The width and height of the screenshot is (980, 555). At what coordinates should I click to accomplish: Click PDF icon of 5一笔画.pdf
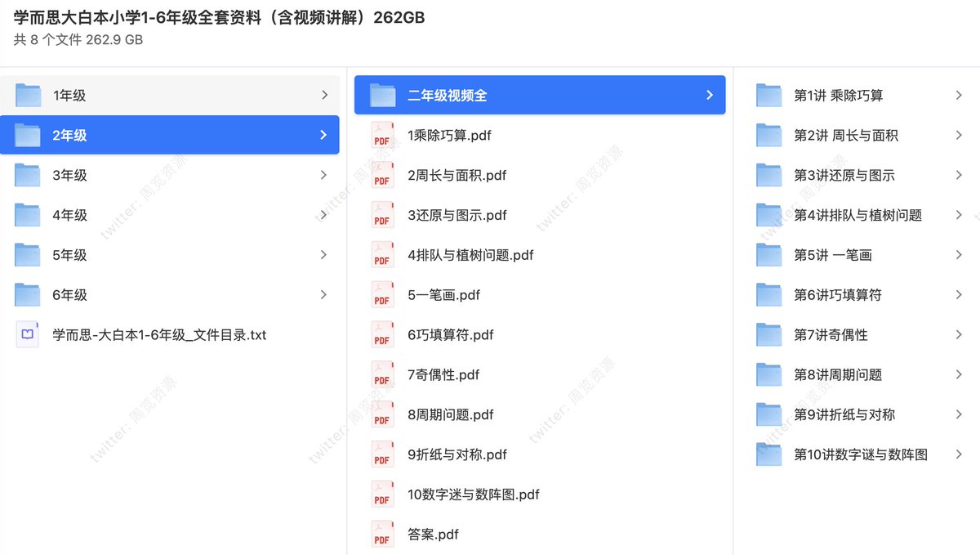(x=382, y=295)
